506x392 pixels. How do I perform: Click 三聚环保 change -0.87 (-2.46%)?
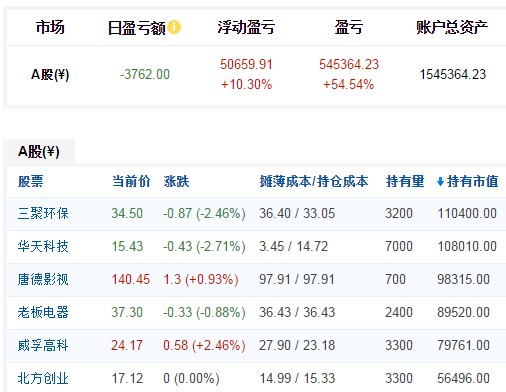(x=204, y=213)
